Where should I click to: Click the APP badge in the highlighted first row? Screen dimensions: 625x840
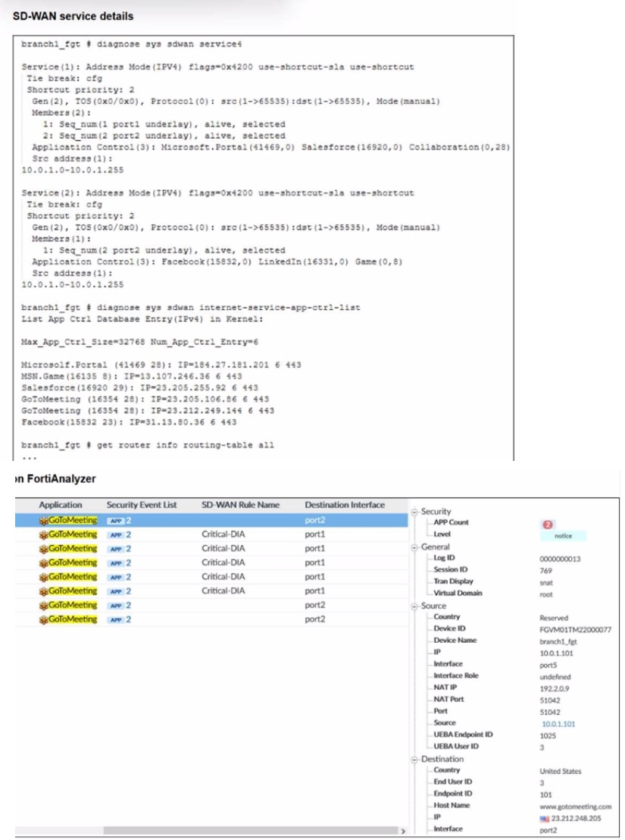pyautogui.click(x=115, y=521)
